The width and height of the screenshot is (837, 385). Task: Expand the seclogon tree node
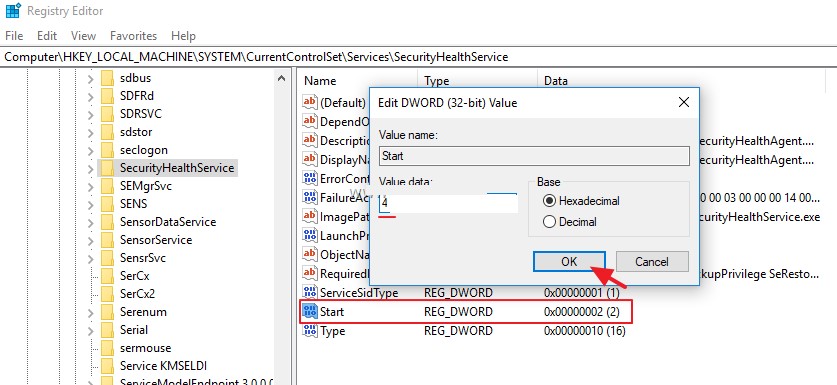point(90,150)
